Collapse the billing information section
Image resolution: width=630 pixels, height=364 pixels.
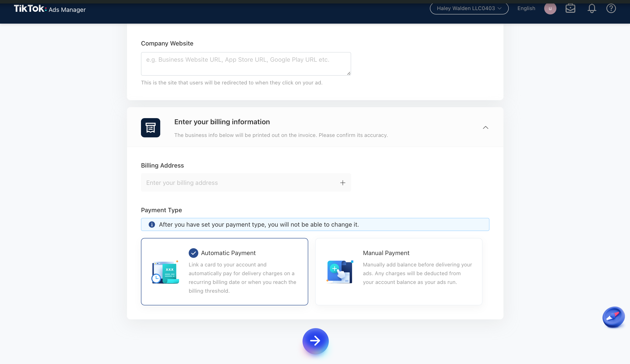click(x=485, y=128)
